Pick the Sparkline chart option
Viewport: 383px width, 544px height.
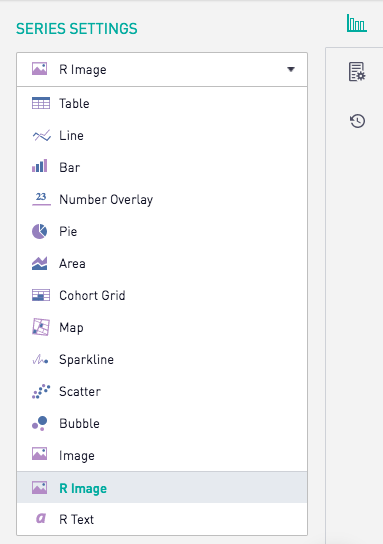[x=162, y=359]
